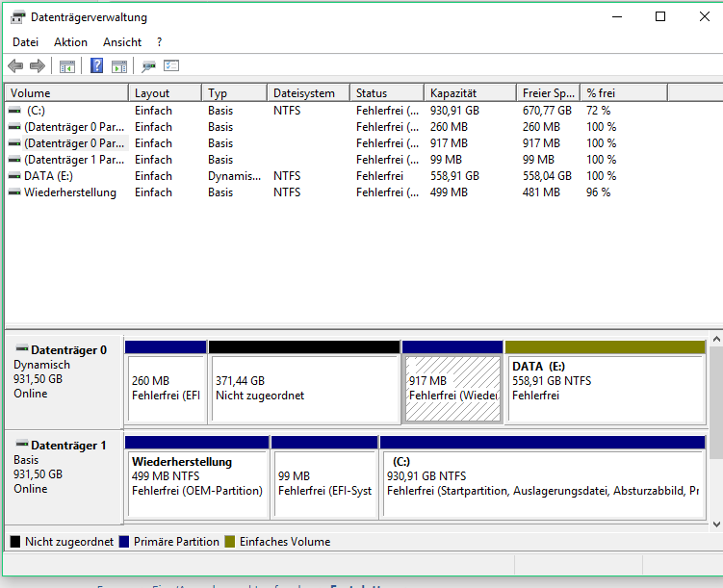Click the Datenträger 0 disk label panel

[64, 382]
